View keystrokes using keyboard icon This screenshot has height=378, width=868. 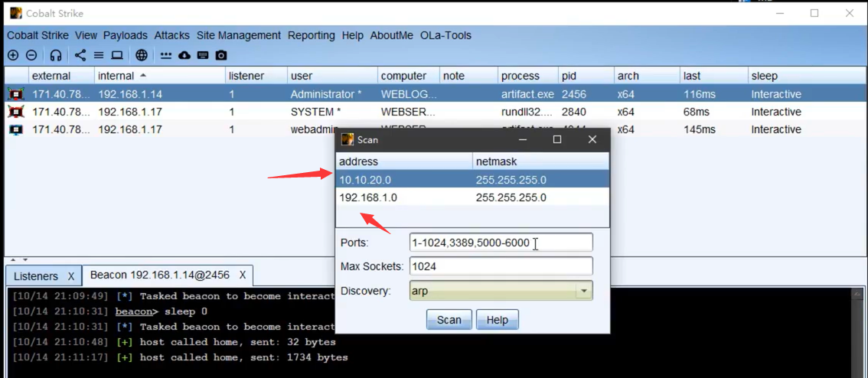tap(203, 55)
